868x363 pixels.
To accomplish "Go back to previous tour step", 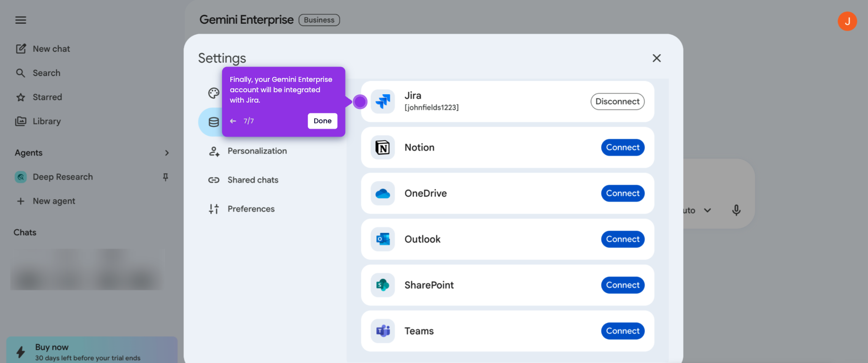I will [x=233, y=121].
